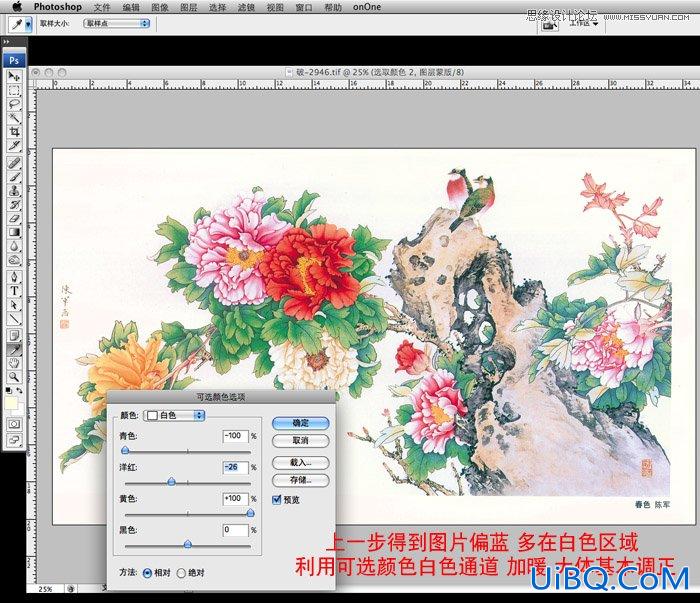The width and height of the screenshot is (700, 603).
Task: Select the Rectangular Marquee tool
Action: (14, 91)
